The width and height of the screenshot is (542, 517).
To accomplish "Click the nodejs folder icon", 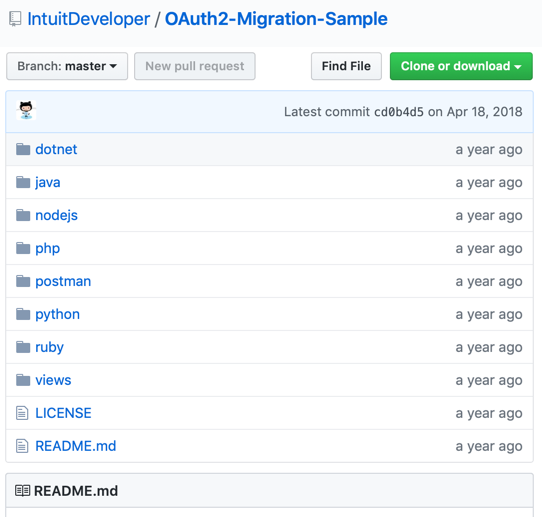I will (x=23, y=215).
